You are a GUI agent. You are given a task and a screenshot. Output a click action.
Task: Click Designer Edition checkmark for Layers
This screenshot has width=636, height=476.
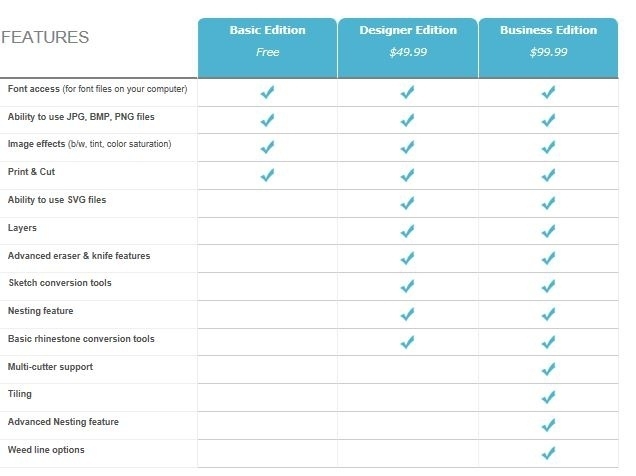click(407, 231)
